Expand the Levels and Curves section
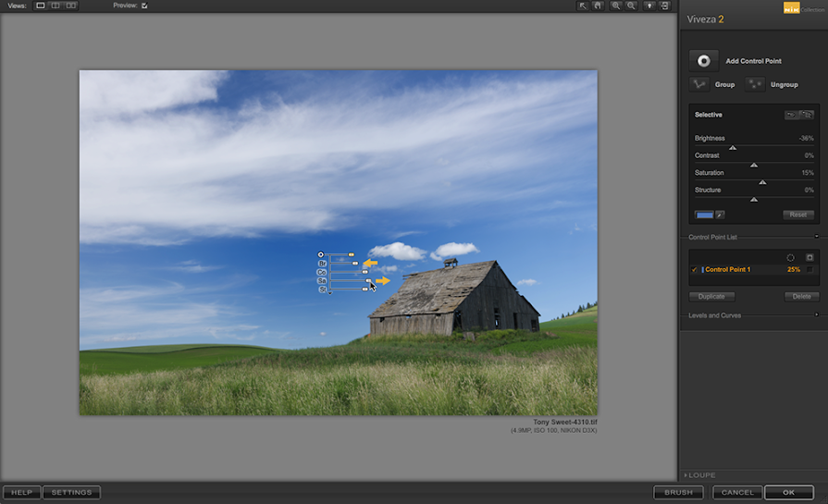Screen dimensions: 828x504 816,315
